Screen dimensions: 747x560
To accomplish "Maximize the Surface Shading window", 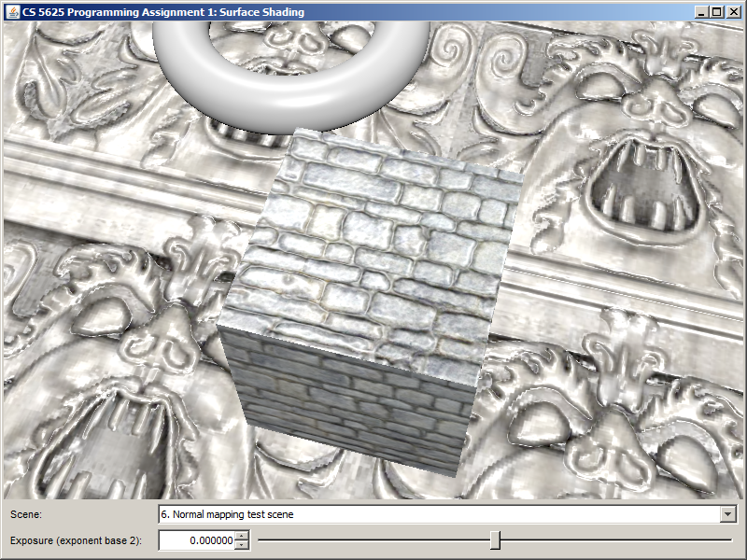I will (x=716, y=12).
